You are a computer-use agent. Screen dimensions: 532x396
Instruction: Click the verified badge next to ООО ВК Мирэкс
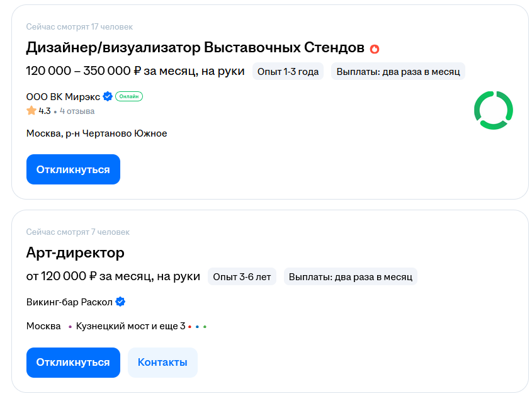(107, 96)
